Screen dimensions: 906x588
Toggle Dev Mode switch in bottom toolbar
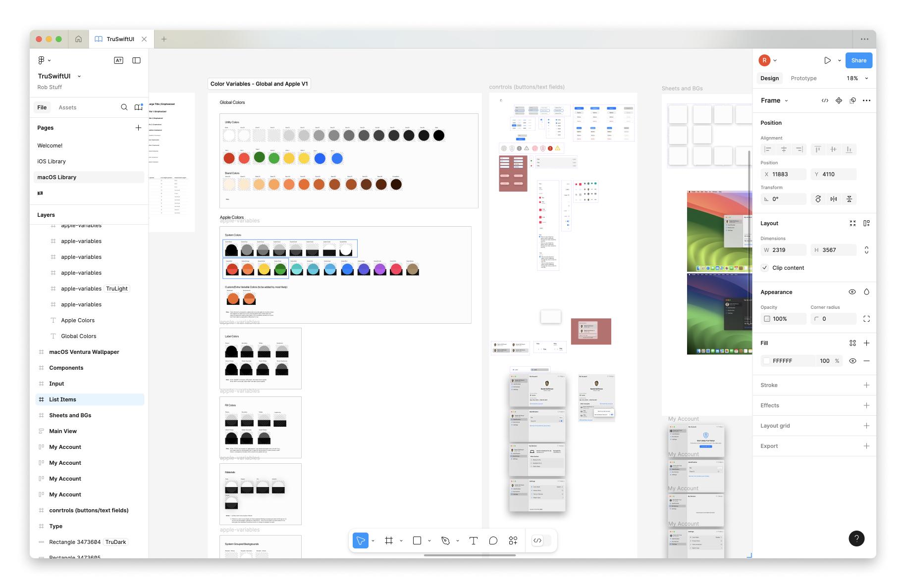click(x=541, y=540)
